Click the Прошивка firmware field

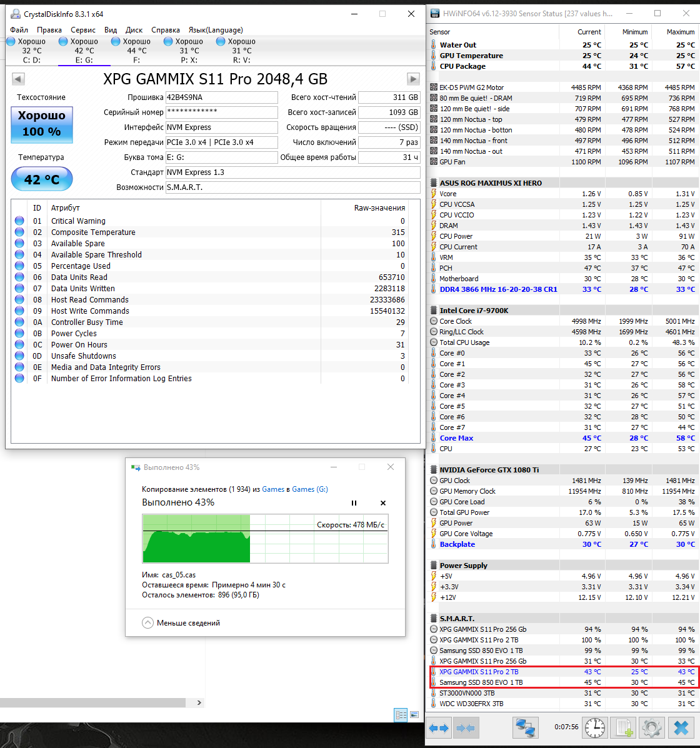click(x=221, y=97)
